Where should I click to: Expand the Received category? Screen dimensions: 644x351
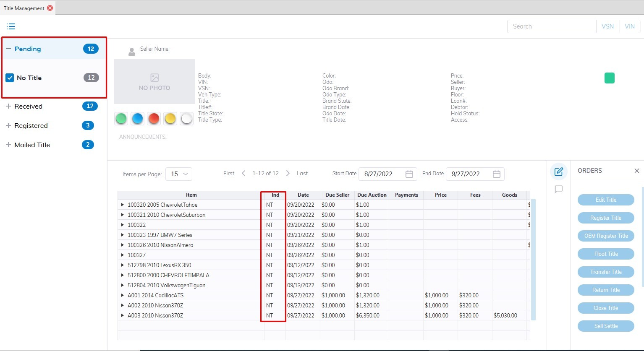click(x=8, y=107)
